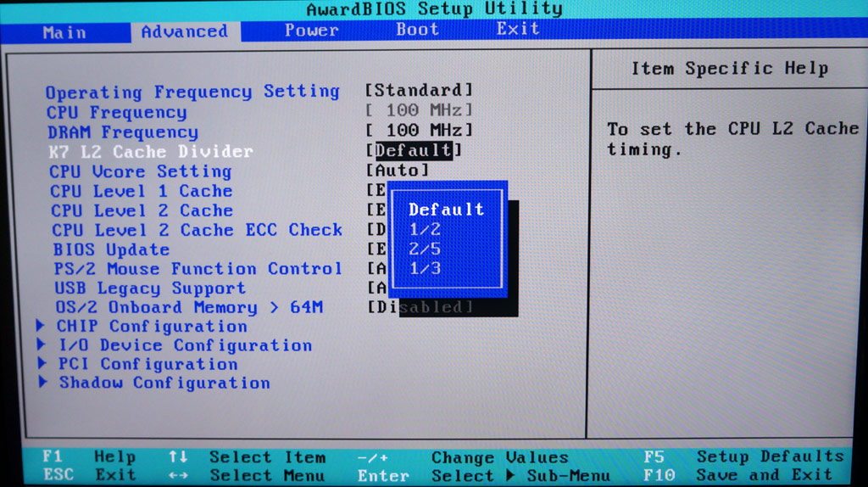Select K7 L2 Cache Divider label
This screenshot has height=487, width=868.
pyautogui.click(x=151, y=151)
